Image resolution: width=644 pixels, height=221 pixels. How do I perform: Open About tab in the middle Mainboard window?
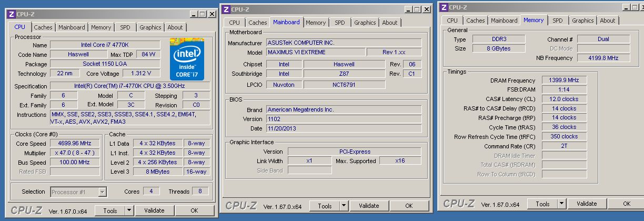(390, 23)
